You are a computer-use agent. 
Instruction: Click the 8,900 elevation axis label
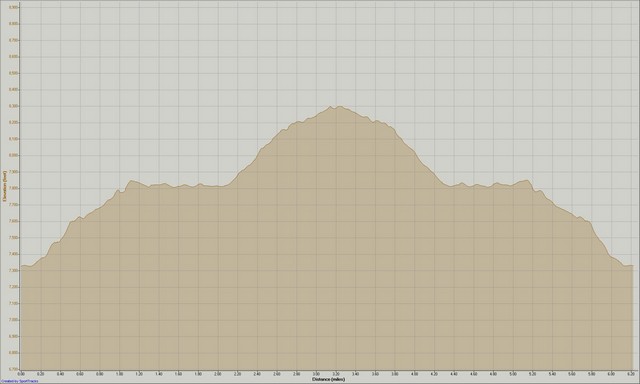pyautogui.click(x=13, y=7)
